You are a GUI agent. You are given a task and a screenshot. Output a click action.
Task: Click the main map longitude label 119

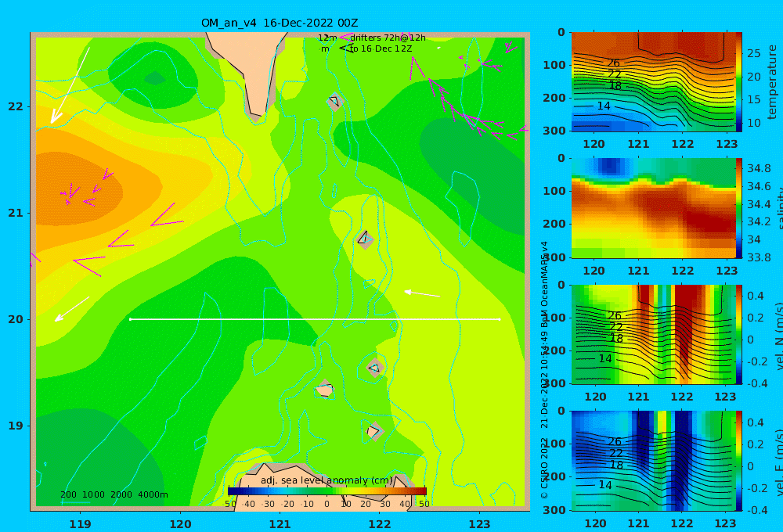point(80,524)
